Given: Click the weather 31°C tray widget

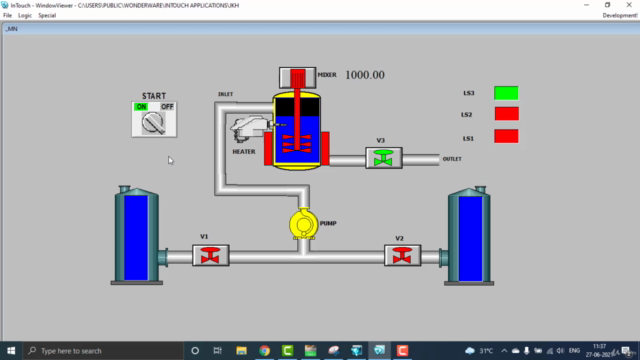Looking at the screenshot, I should (x=479, y=351).
